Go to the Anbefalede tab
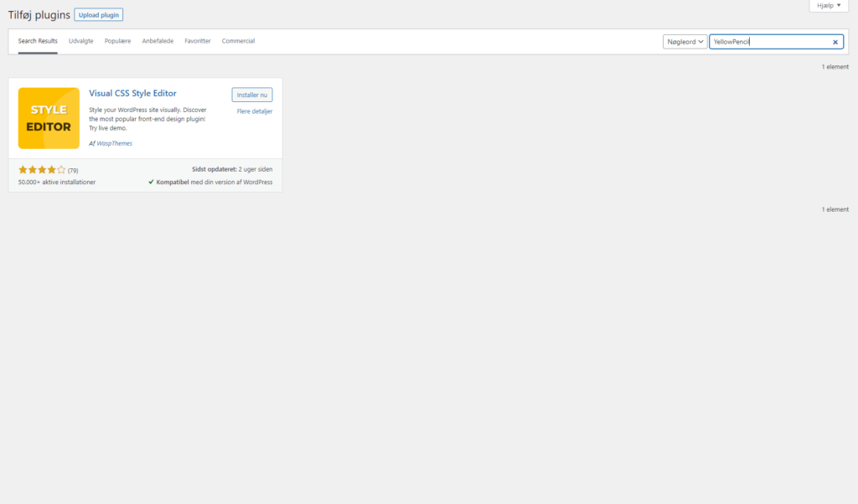This screenshot has height=504, width=858. [158, 41]
